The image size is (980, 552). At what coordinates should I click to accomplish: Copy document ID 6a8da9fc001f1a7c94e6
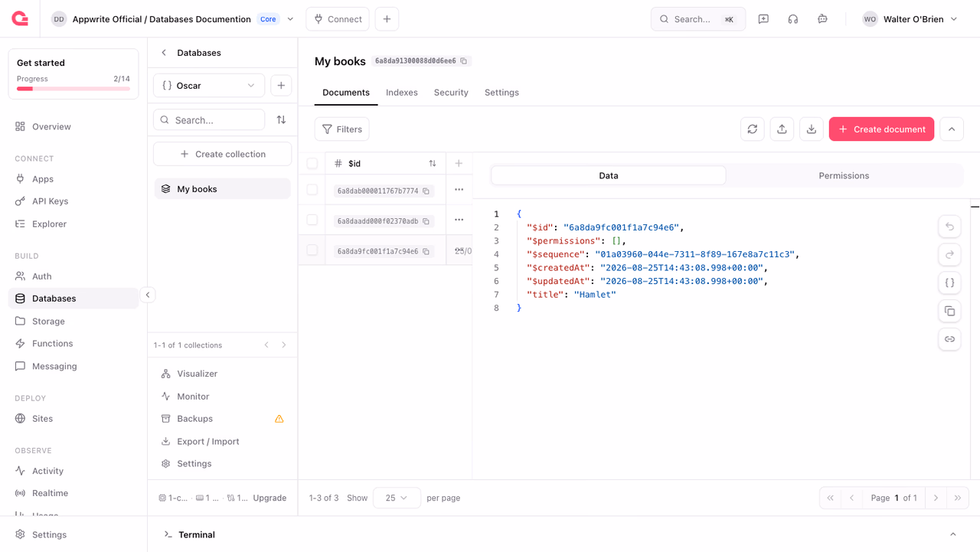coord(426,251)
